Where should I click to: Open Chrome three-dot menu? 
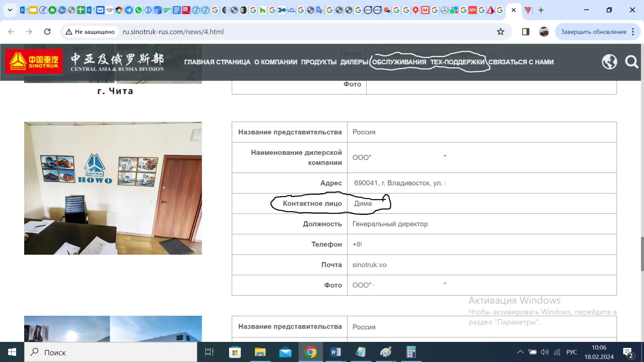tap(633, 32)
